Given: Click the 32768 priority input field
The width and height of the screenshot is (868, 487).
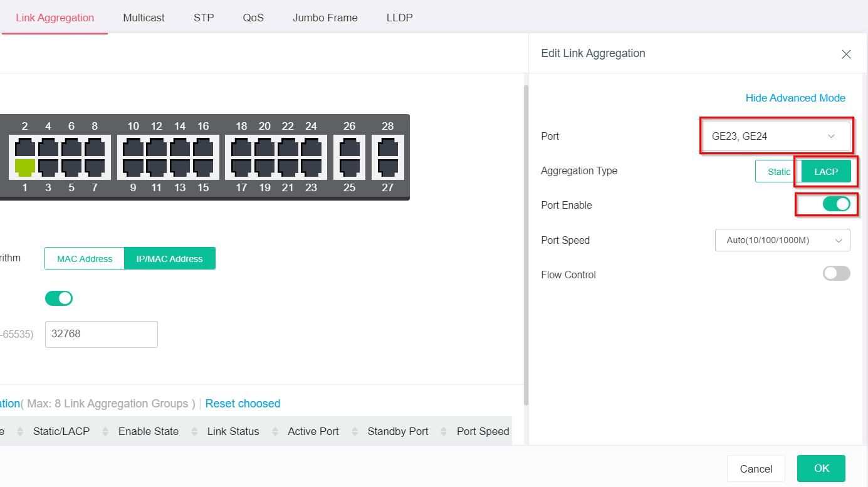Looking at the screenshot, I should click(x=101, y=334).
